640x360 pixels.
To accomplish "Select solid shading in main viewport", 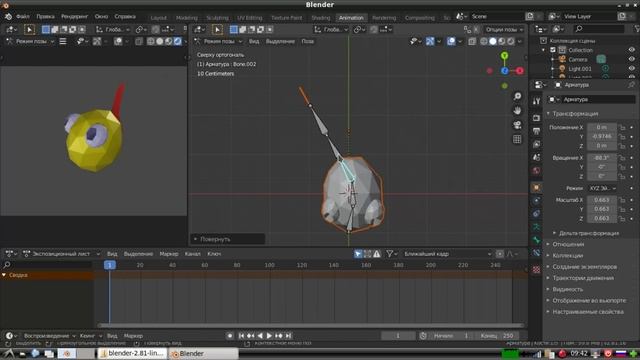I will (493, 41).
